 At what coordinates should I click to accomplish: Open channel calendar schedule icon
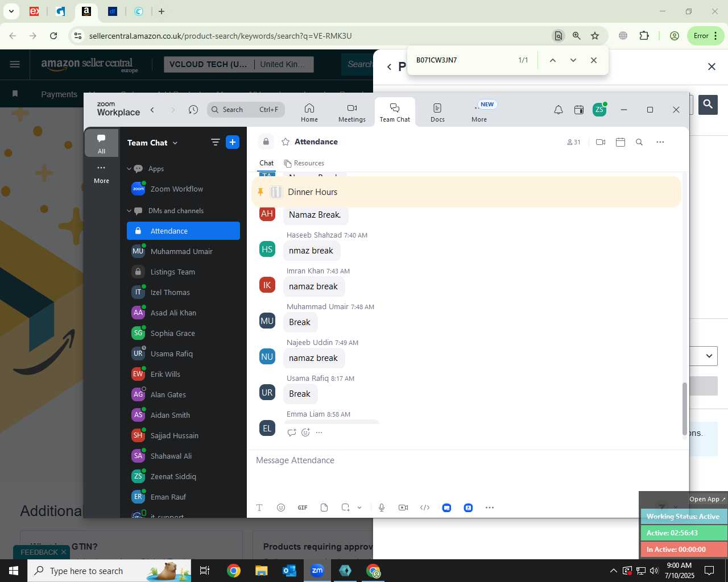click(x=621, y=142)
